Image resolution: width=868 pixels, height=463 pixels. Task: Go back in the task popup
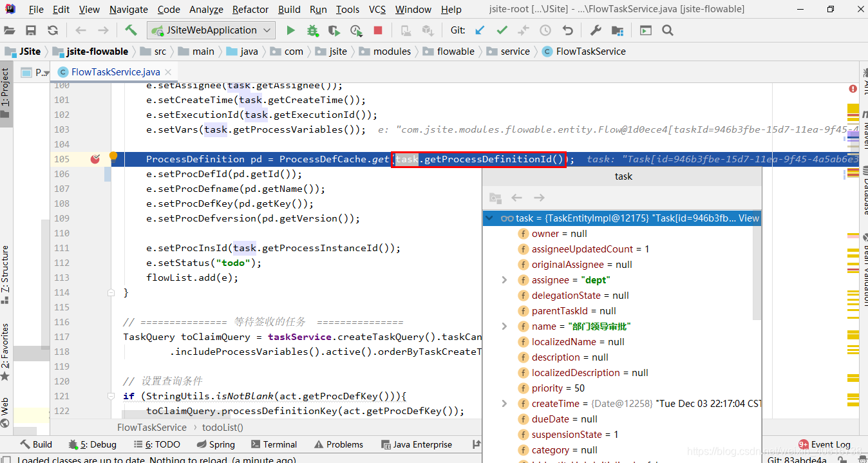pyautogui.click(x=516, y=198)
